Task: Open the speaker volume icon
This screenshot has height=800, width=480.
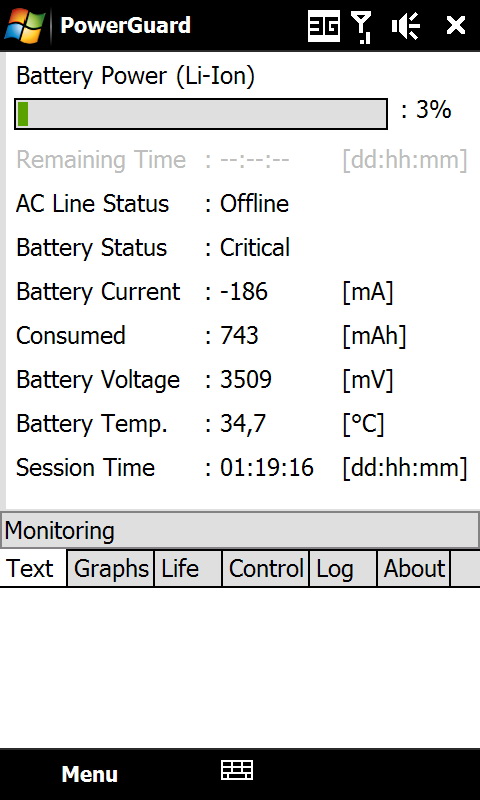Action: tap(406, 26)
